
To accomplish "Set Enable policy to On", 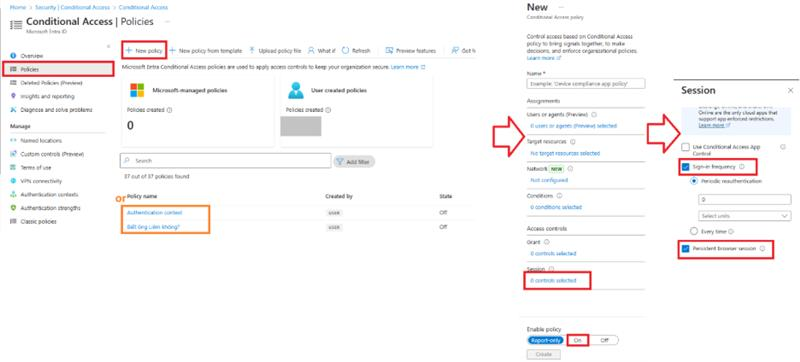I will click(578, 340).
